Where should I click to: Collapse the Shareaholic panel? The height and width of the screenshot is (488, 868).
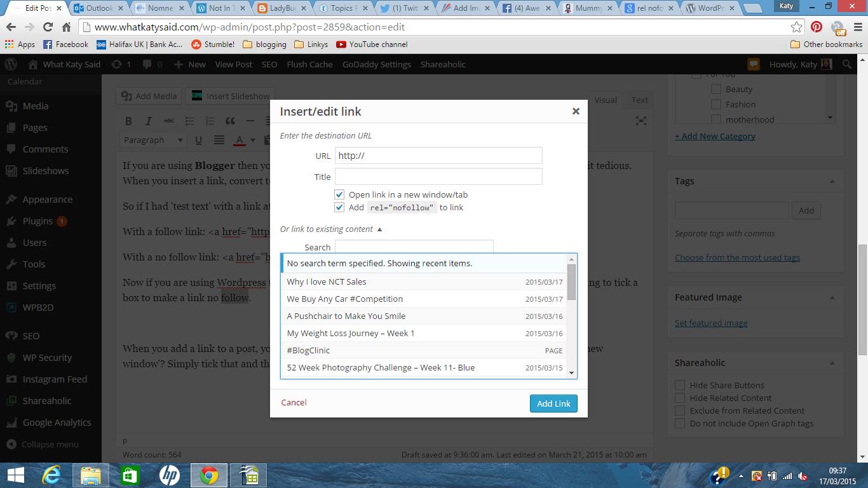click(x=832, y=363)
